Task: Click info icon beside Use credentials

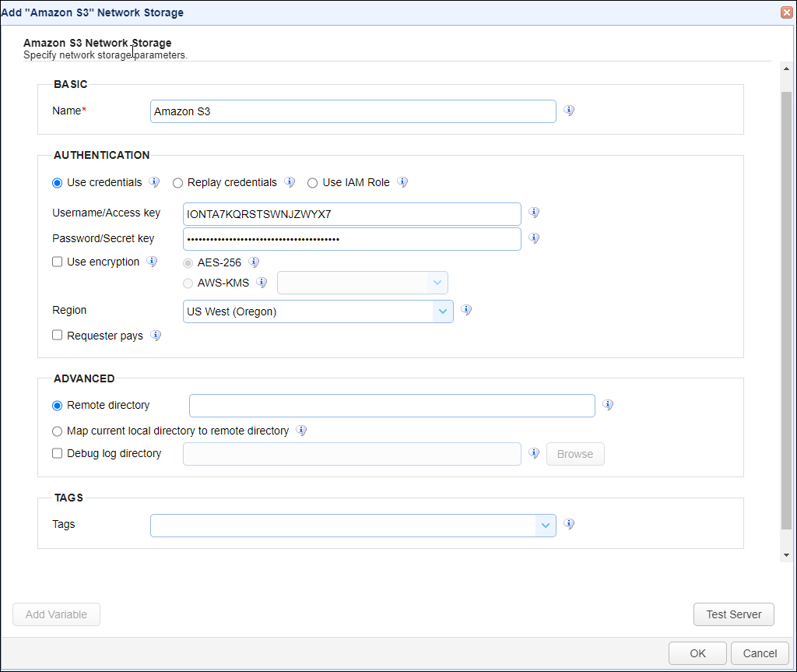Action: 154,182
